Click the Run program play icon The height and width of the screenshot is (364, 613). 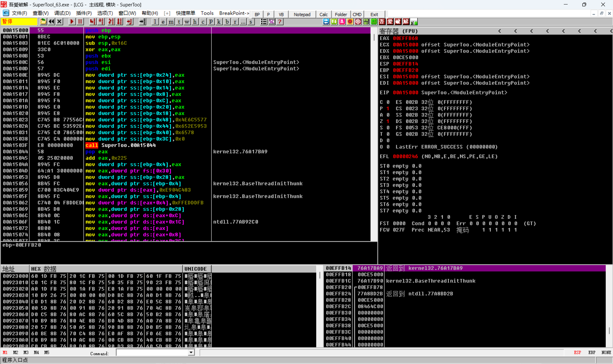pyautogui.click(x=72, y=22)
